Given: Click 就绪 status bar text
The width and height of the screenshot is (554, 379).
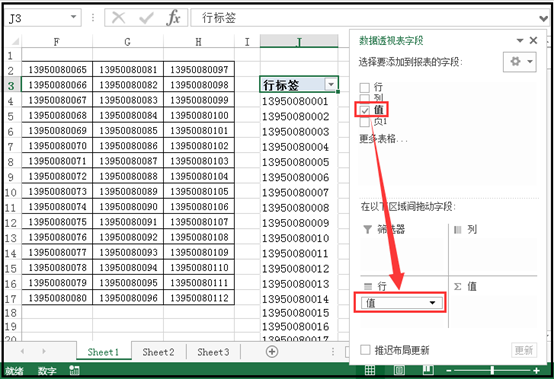Looking at the screenshot, I should [x=14, y=371].
